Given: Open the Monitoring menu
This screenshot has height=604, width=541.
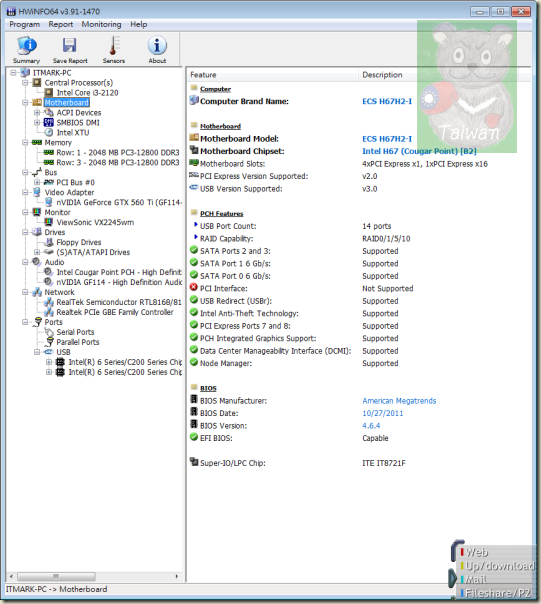Looking at the screenshot, I should pyautogui.click(x=101, y=24).
